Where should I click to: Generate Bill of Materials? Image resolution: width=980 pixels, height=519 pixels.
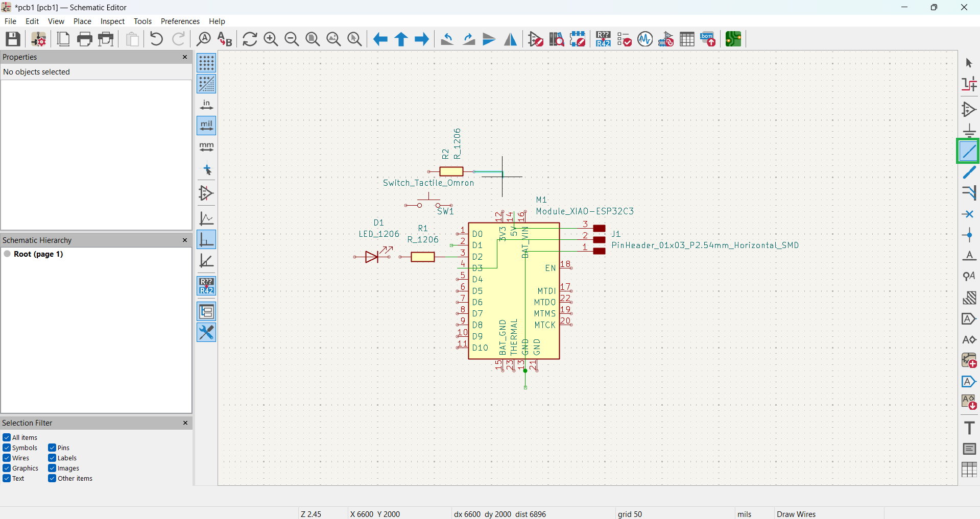pyautogui.click(x=708, y=39)
